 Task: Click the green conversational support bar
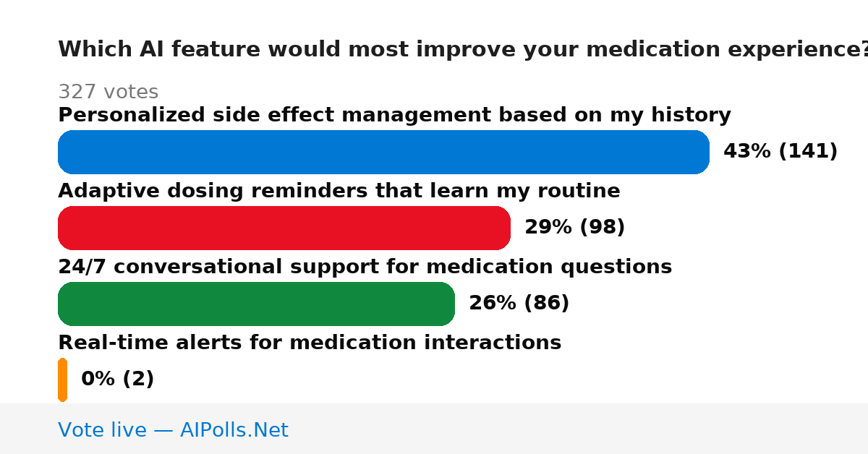[256, 304]
